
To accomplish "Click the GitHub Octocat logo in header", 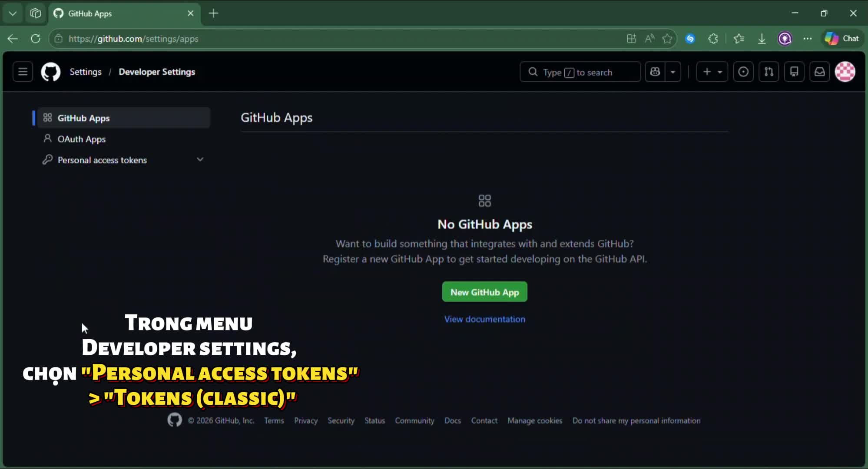I will [x=51, y=72].
